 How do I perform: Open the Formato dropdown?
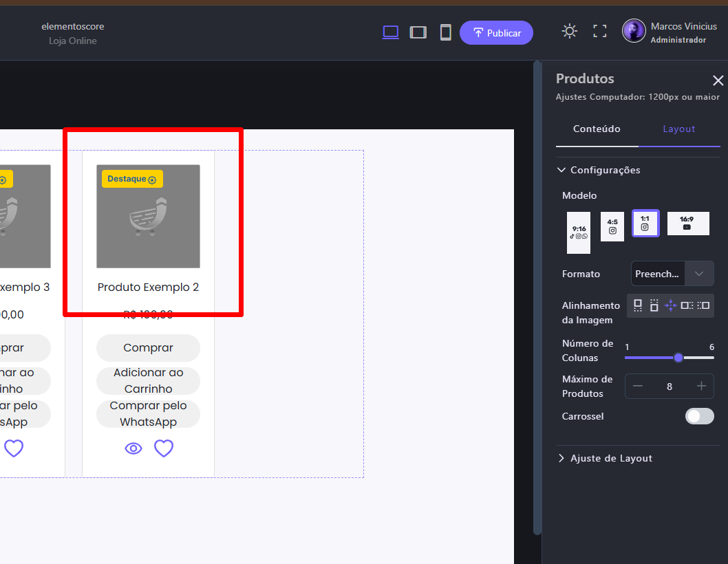click(672, 274)
